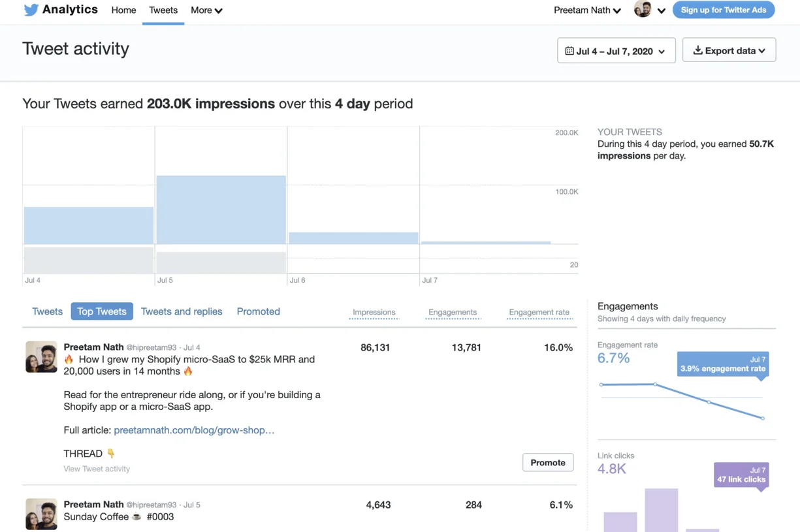
Task: Click the download icon on Export data
Action: [x=697, y=50]
